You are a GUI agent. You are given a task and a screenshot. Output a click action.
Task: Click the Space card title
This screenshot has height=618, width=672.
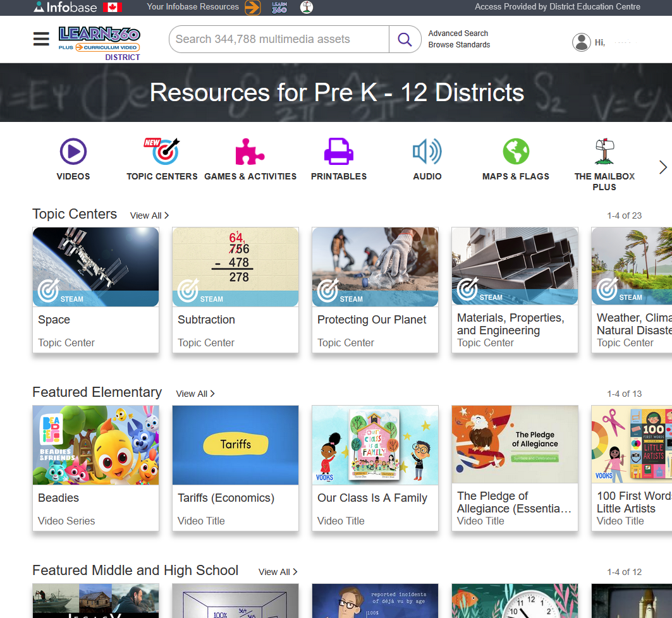point(54,320)
